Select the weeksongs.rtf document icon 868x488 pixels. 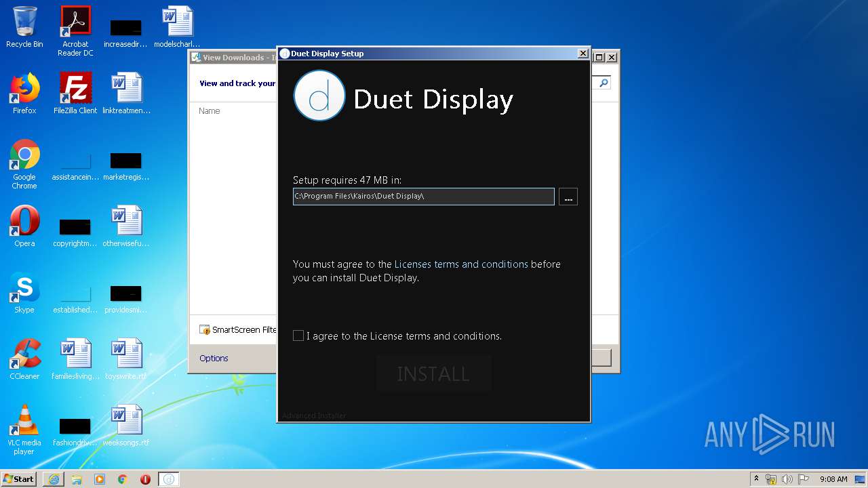pyautogui.click(x=127, y=426)
